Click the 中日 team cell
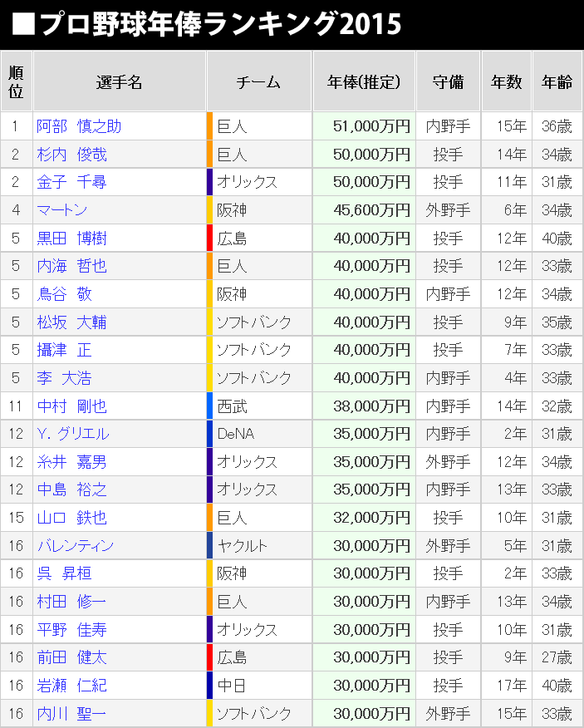This screenshot has width=584, height=728. 259,686
